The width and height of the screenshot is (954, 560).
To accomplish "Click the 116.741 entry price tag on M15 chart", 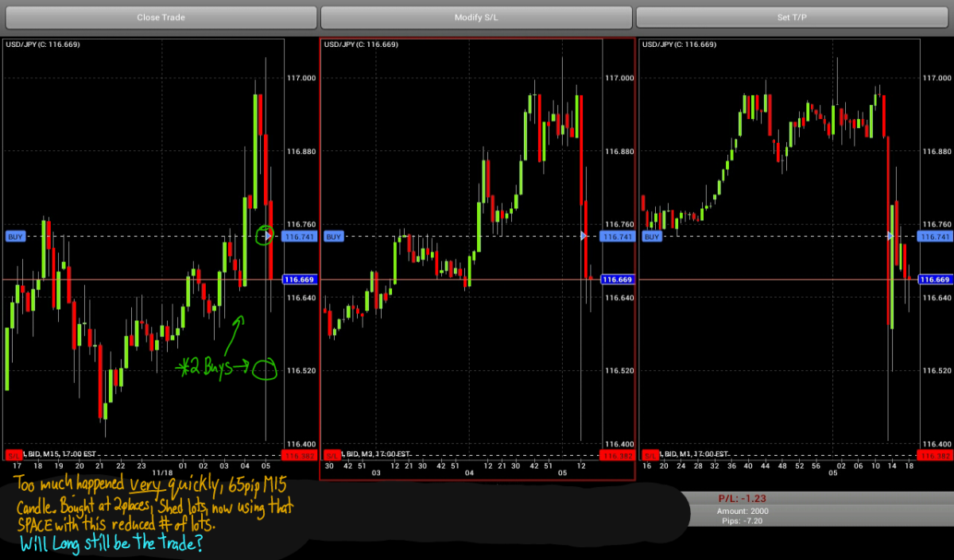I will (x=299, y=237).
